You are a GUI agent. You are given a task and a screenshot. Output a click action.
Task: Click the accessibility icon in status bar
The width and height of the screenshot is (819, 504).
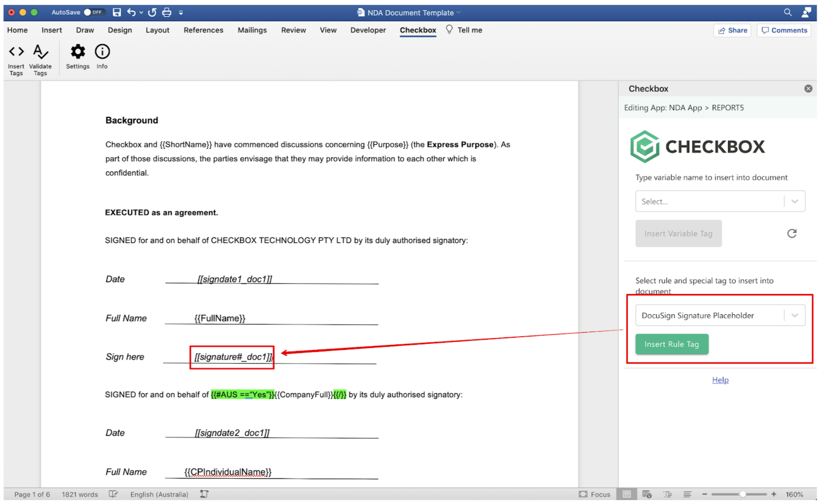click(x=204, y=494)
